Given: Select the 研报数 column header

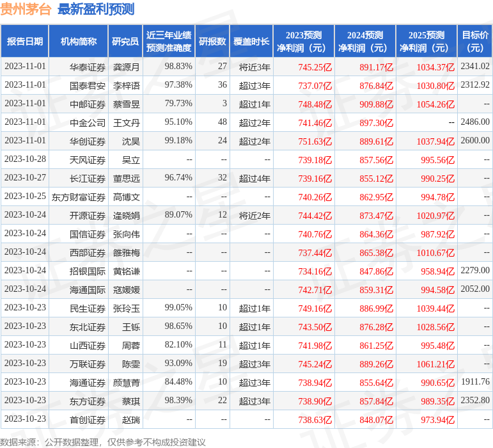Looking at the screenshot, I should coord(212,41).
